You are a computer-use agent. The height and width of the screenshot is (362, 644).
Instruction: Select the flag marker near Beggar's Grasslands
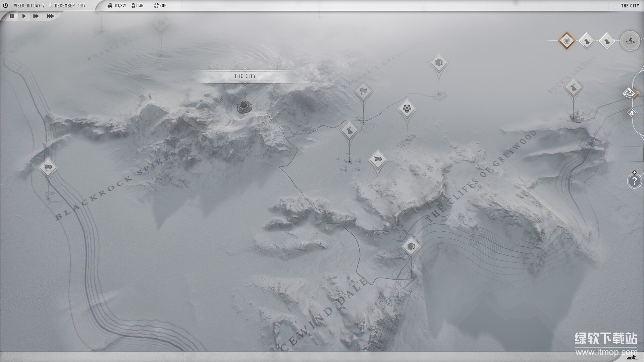[363, 91]
